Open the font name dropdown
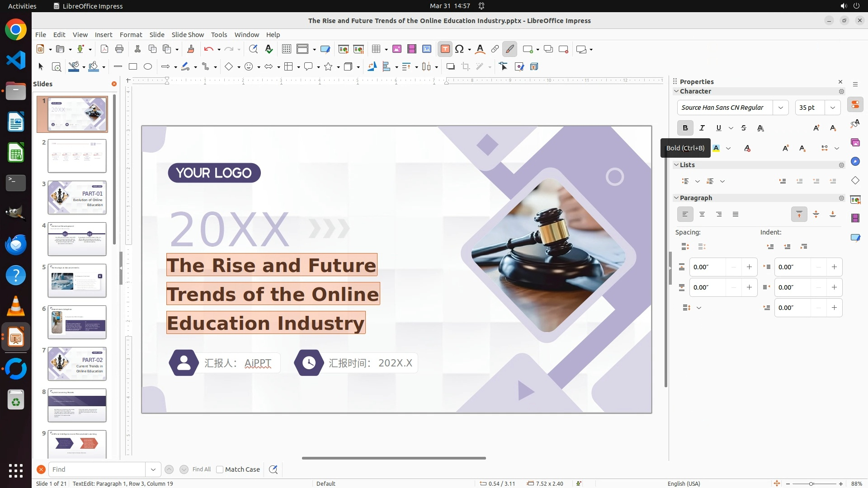Viewport: 868px width, 488px height. 781,108
